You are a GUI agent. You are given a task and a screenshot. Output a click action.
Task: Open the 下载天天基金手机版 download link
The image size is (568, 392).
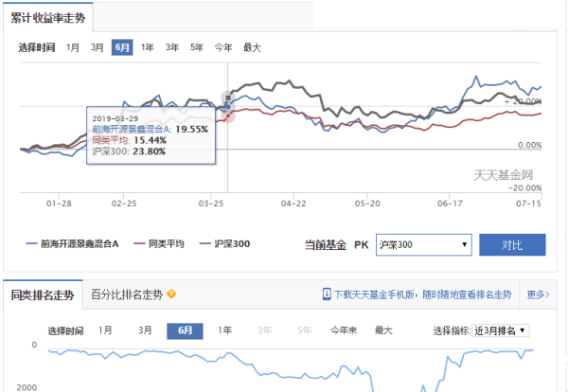point(422,294)
